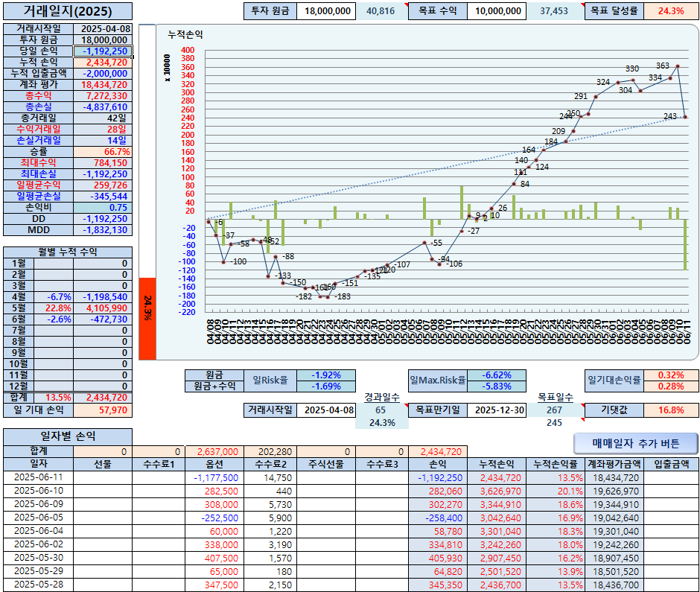The height and width of the screenshot is (592, 700).
Task: Click the 당일 손익 value -1,192,250 cell
Action: pos(103,51)
